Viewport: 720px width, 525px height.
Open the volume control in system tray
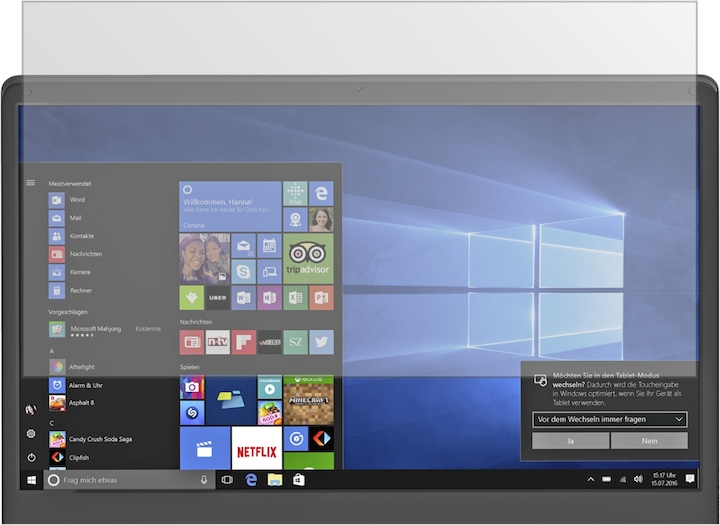(638, 480)
